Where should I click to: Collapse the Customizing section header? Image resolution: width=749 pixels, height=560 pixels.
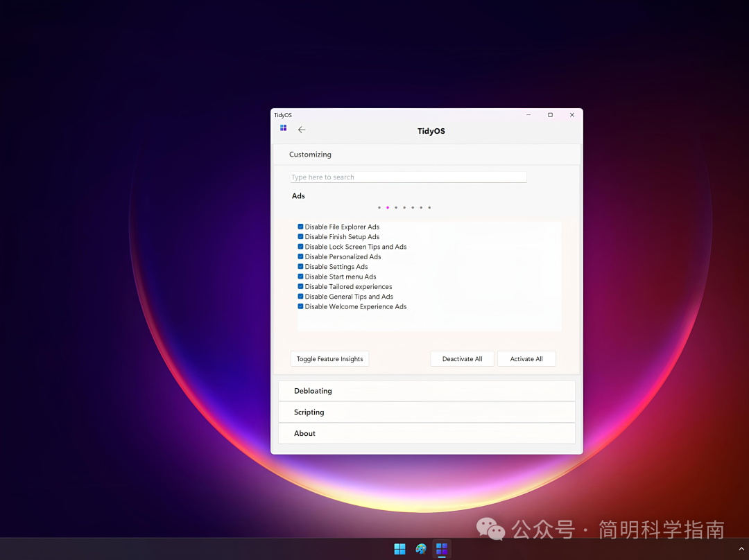coord(427,155)
